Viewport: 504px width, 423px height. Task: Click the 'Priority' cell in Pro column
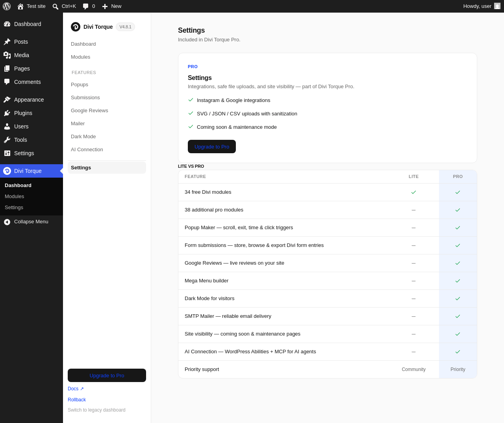458,369
